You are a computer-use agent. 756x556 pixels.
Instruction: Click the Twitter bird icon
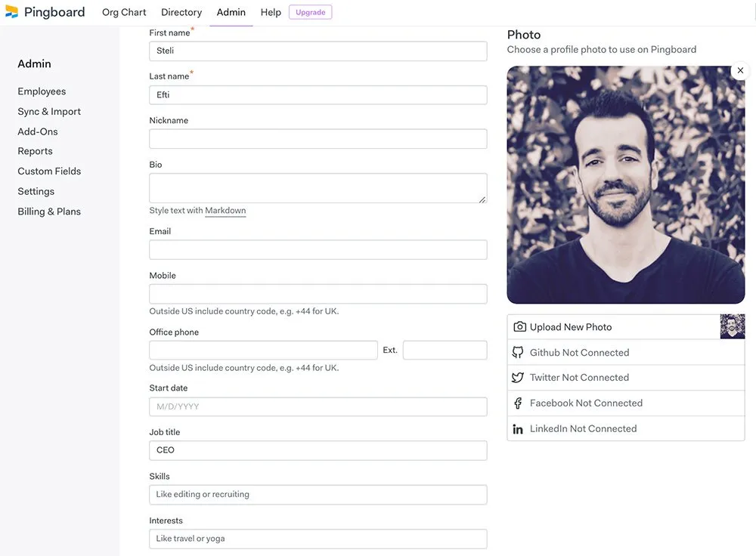517,377
